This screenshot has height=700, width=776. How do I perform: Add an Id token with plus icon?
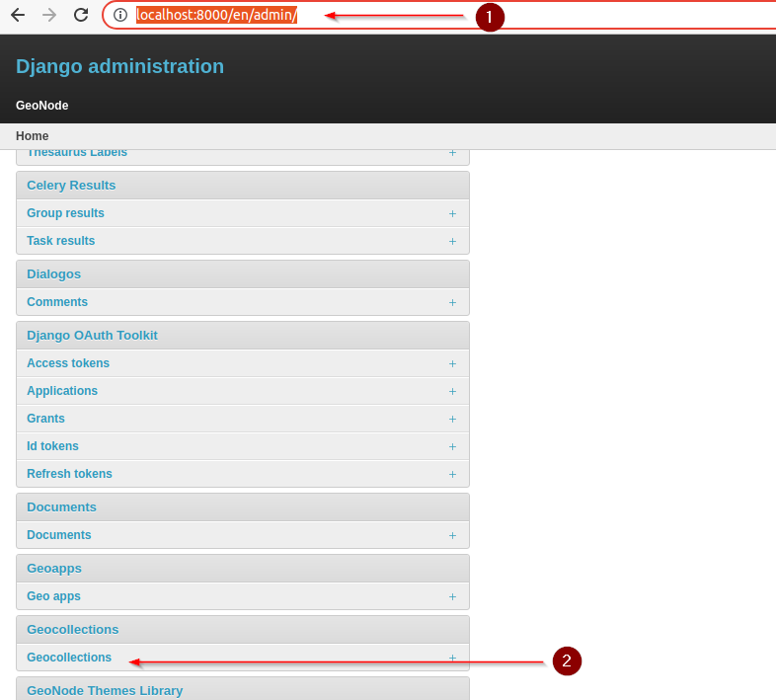(452, 446)
